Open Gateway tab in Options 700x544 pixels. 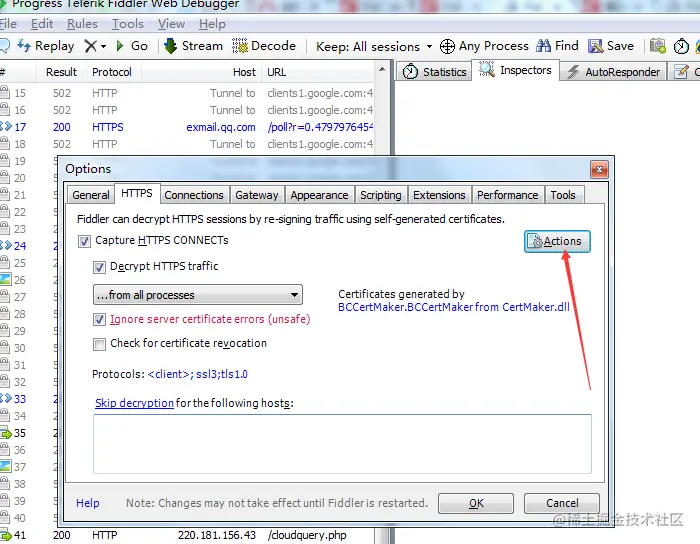257,195
